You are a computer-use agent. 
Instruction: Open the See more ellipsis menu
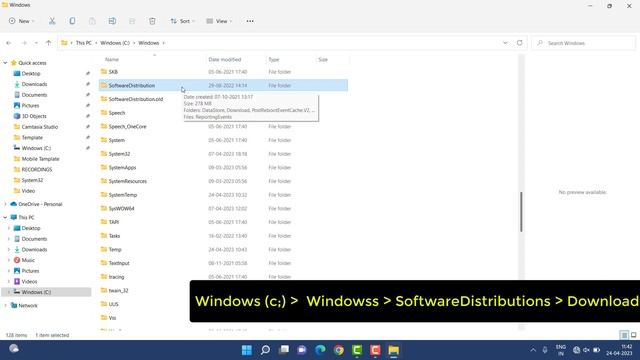click(x=250, y=21)
